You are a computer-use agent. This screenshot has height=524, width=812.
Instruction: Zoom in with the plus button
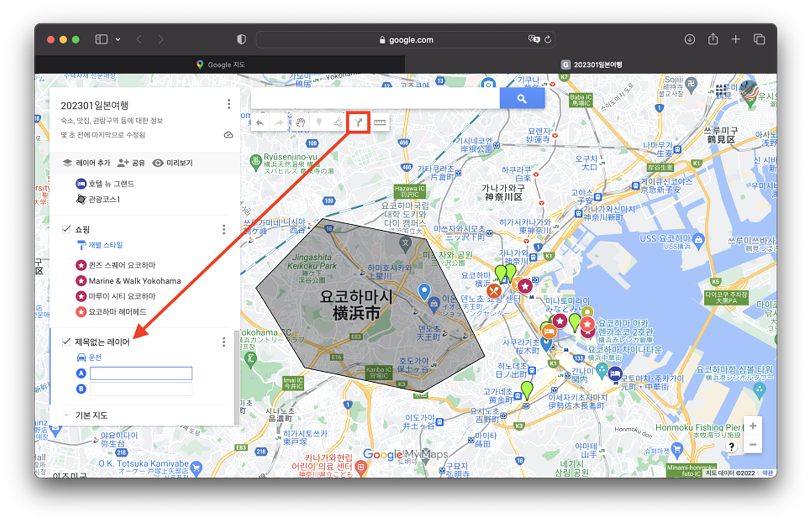point(753,426)
